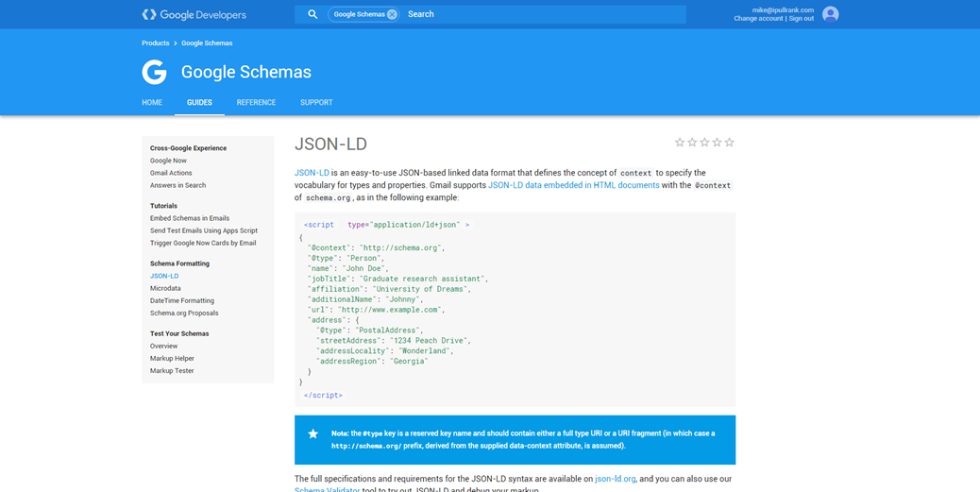Click the "Wonderland" addressLocality value
Image resolution: width=980 pixels, height=492 pixels.
(x=425, y=351)
